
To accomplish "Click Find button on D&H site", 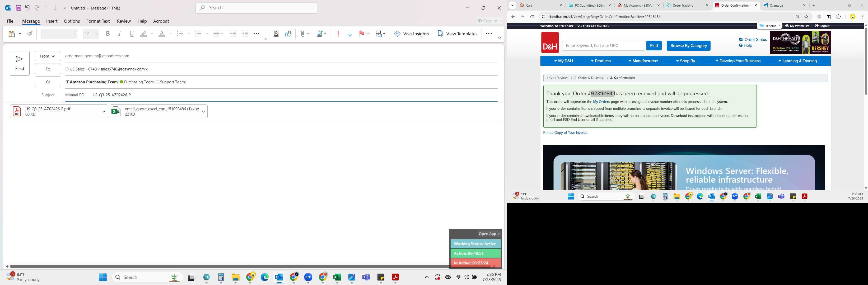I will point(654,45).
